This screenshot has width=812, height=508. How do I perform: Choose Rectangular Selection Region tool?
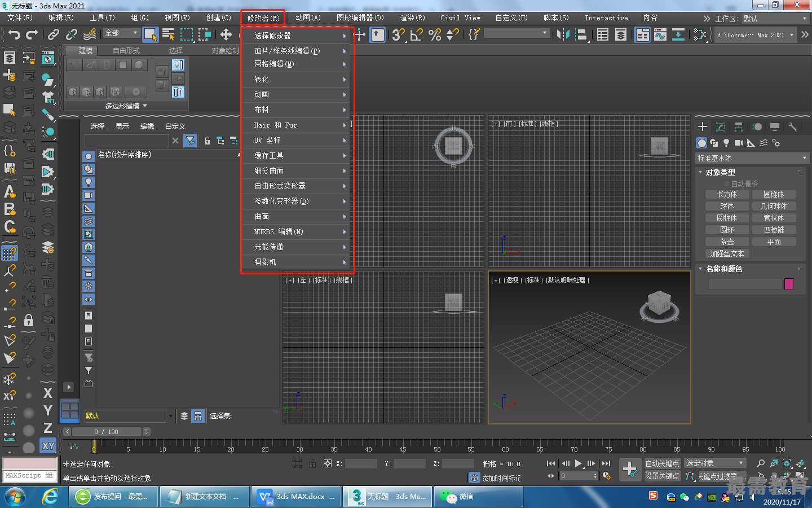tap(187, 35)
